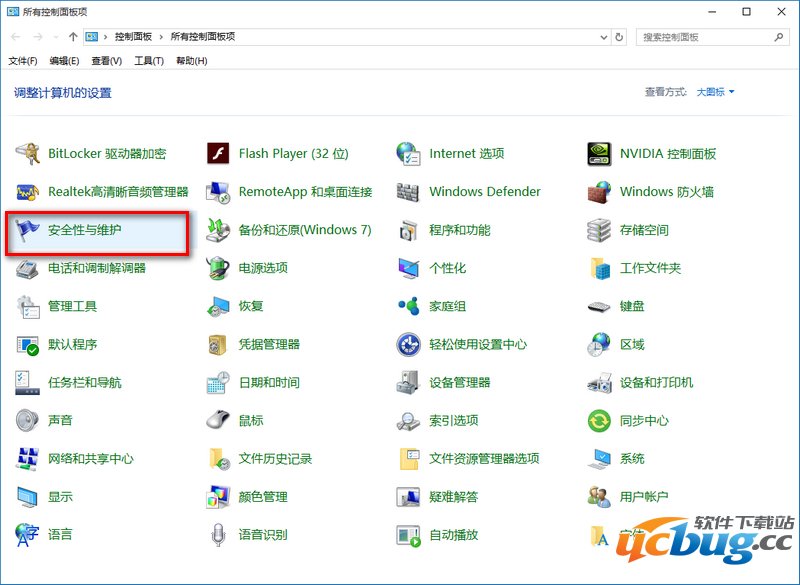The image size is (800, 585).
Task: Open the recent locations dropdown beside navigation arrows
Action: (56, 37)
